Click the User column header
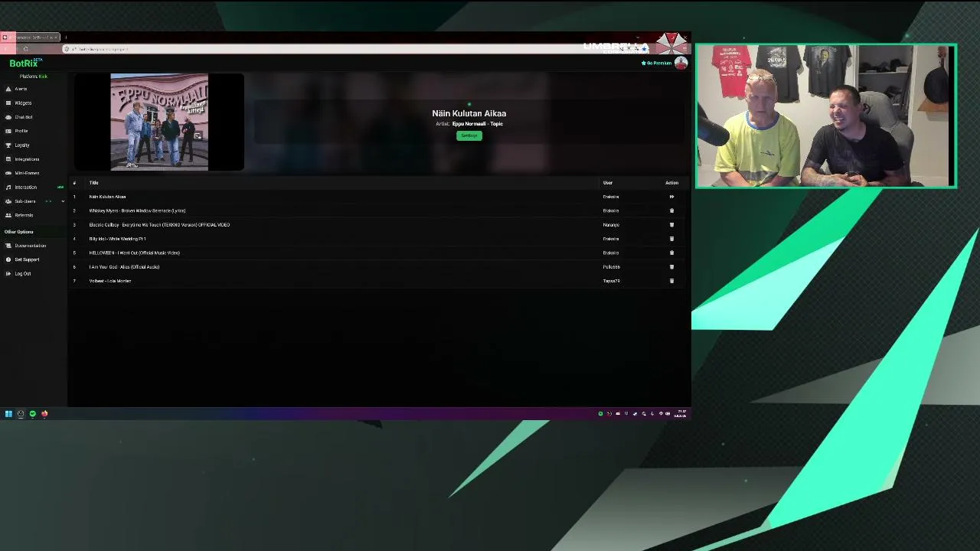Viewport: 980px width, 551px height. pos(608,183)
